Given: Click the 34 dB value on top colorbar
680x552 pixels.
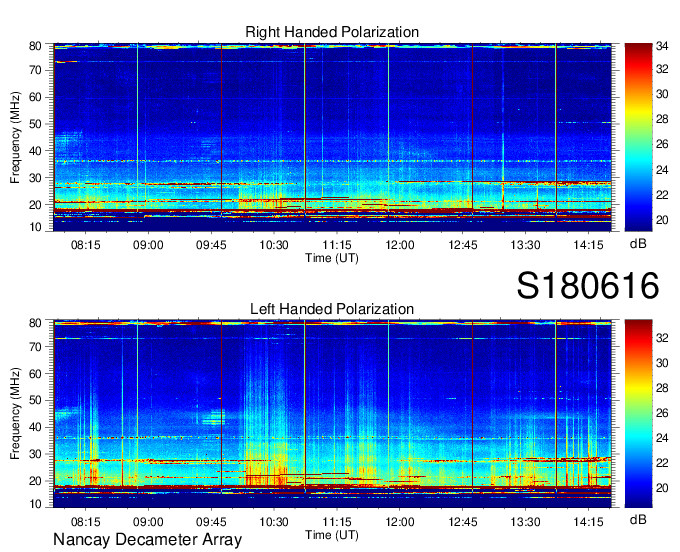Looking at the screenshot, I should (x=662, y=46).
